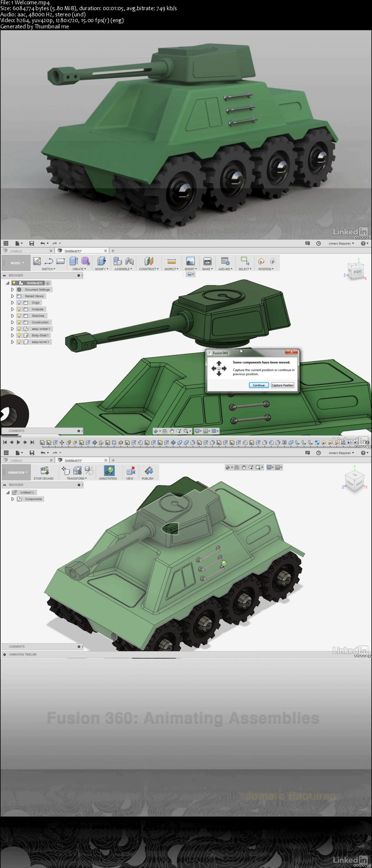The height and width of the screenshot is (868, 372).
Task: Click Create Form purple icon in CREATE group
Action: point(85,261)
